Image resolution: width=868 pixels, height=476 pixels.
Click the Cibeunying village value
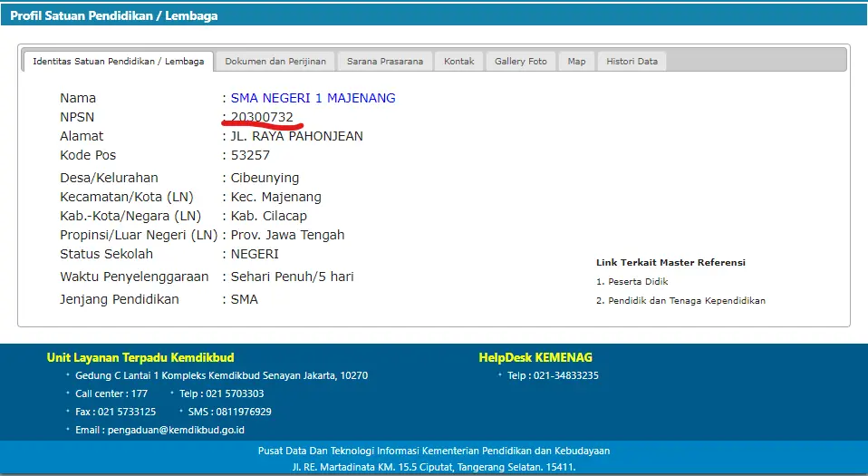tap(265, 178)
